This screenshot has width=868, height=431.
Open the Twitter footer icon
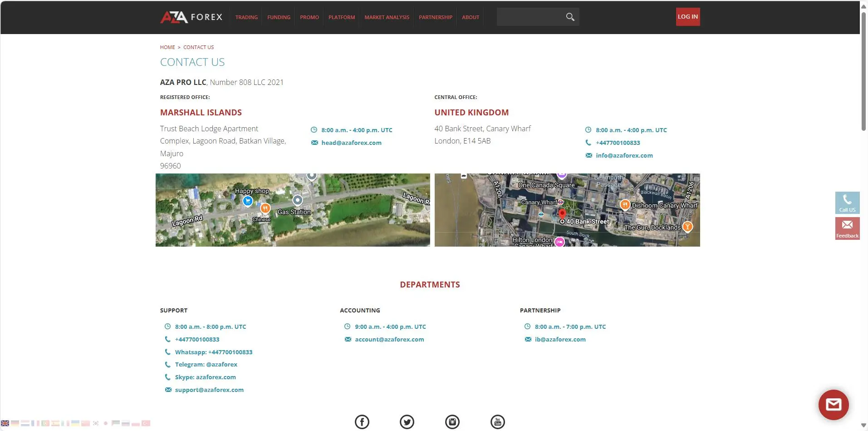coord(407,422)
